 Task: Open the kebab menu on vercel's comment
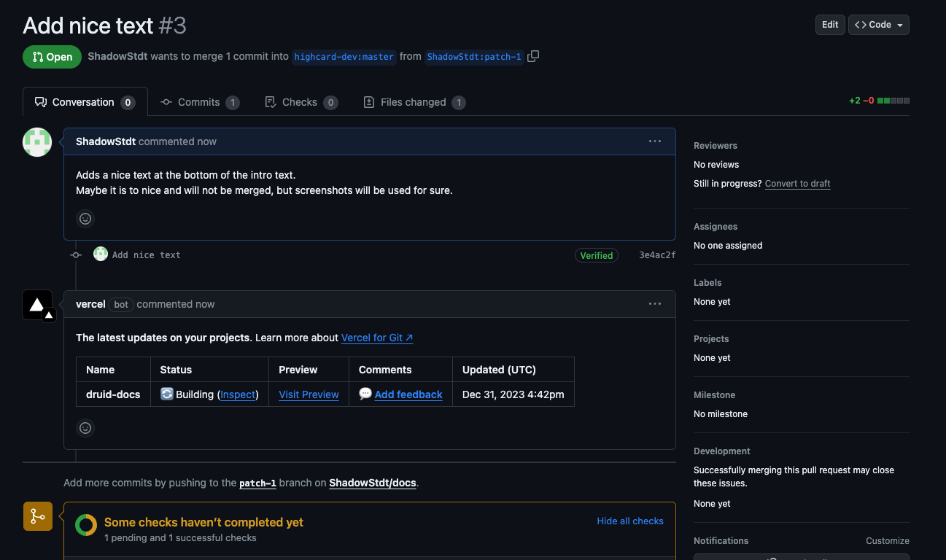[x=654, y=304]
